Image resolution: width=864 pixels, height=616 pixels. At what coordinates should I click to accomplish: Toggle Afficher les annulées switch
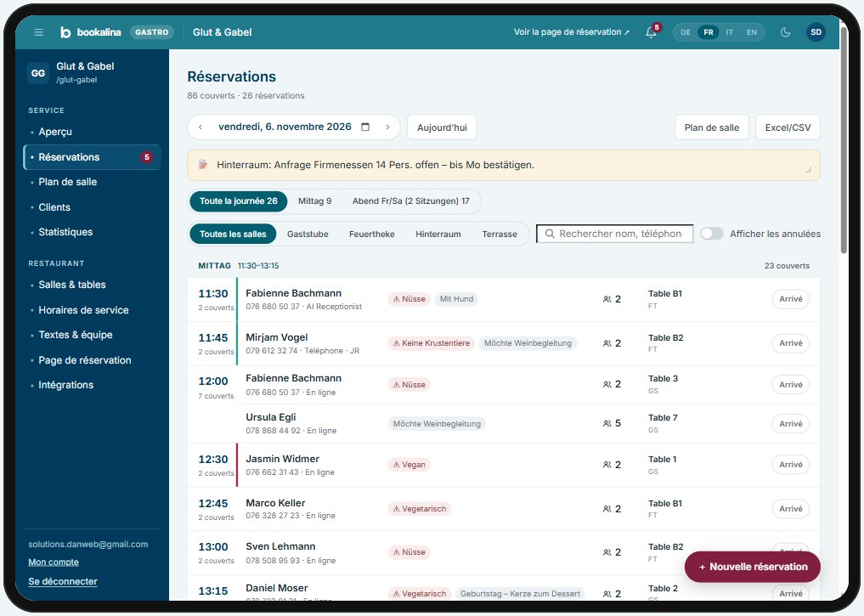(712, 234)
